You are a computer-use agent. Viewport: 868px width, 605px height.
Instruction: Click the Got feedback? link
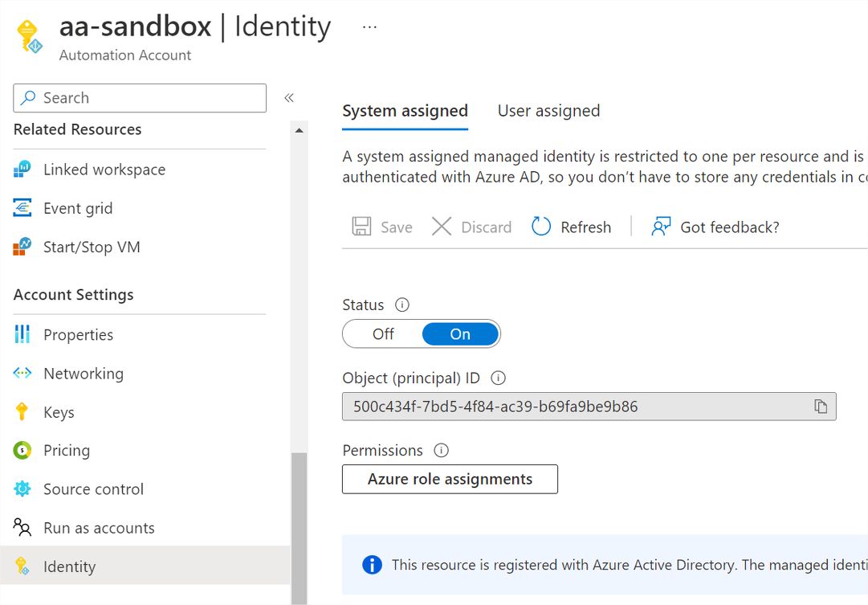tap(730, 227)
